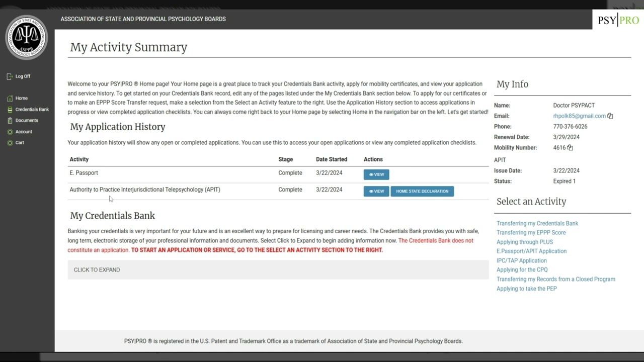Click the PSY|PRO trademark footer text

(x=293, y=341)
